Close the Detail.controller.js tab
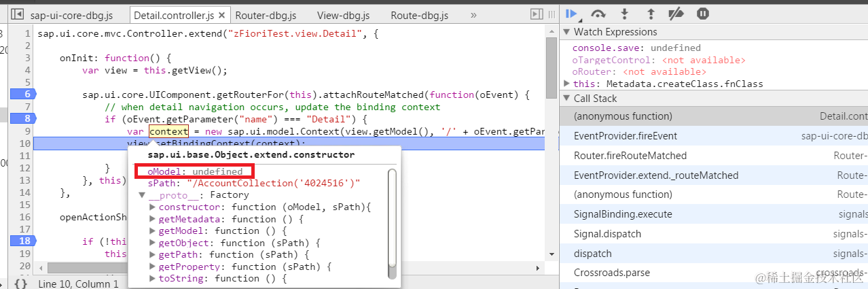Image resolution: width=868 pixels, height=289 pixels. coord(221,14)
